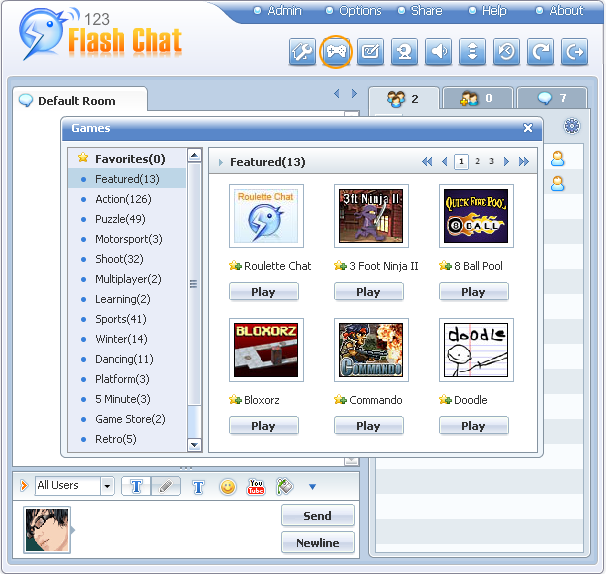Go to previous games page
Viewport: 606px width, 574px height.
[x=444, y=162]
